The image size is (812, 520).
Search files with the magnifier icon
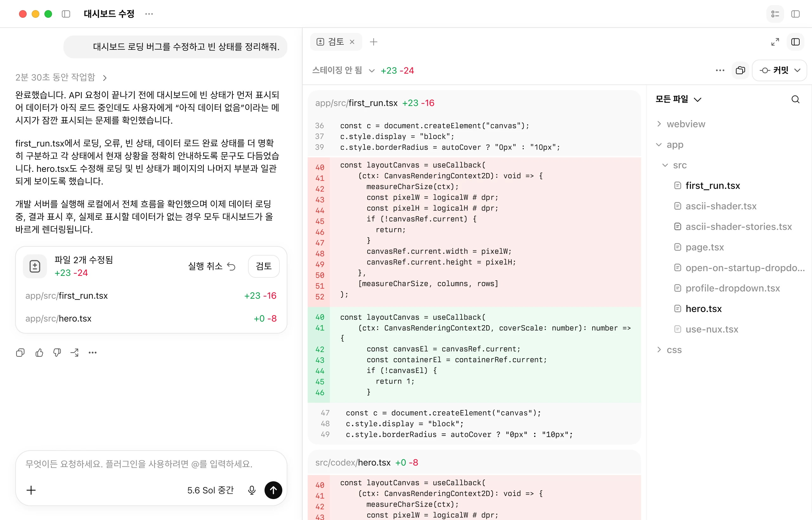point(795,99)
